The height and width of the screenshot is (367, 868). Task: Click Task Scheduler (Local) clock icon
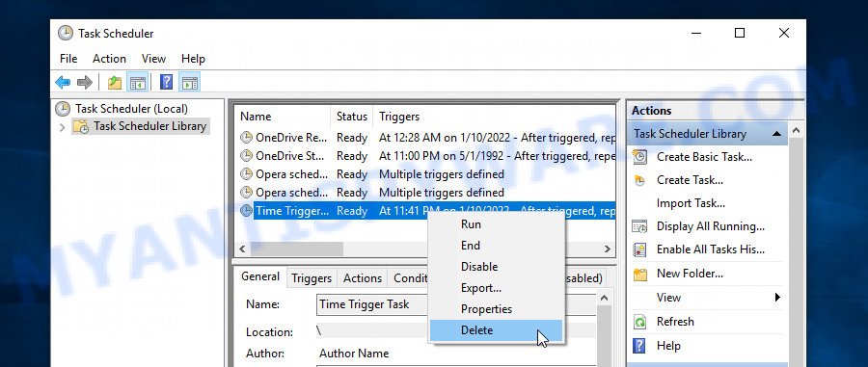(x=63, y=109)
